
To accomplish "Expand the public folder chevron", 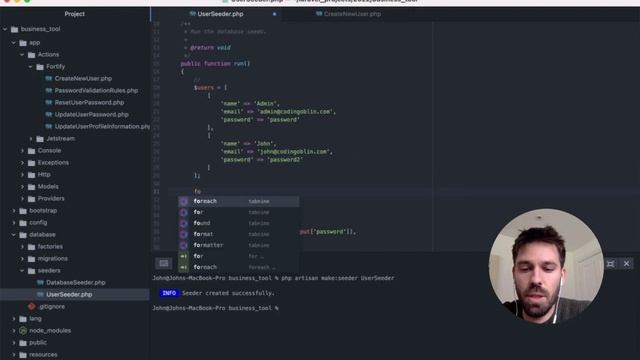I will click(13, 343).
